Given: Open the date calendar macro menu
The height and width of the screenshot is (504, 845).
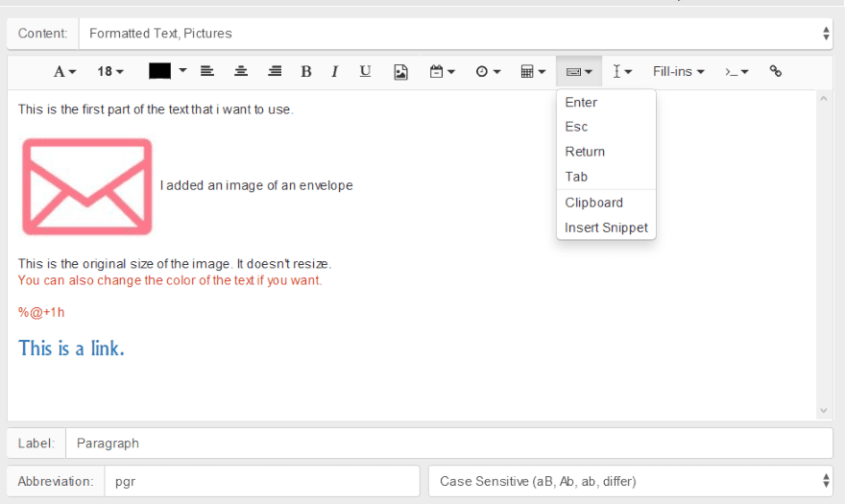Looking at the screenshot, I should pos(442,71).
